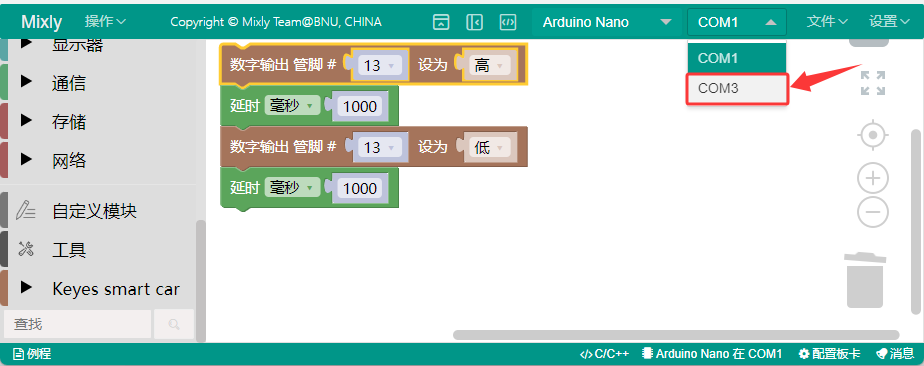
Task: Open 毫秒 dropdown in first delay block
Action: pos(292,106)
